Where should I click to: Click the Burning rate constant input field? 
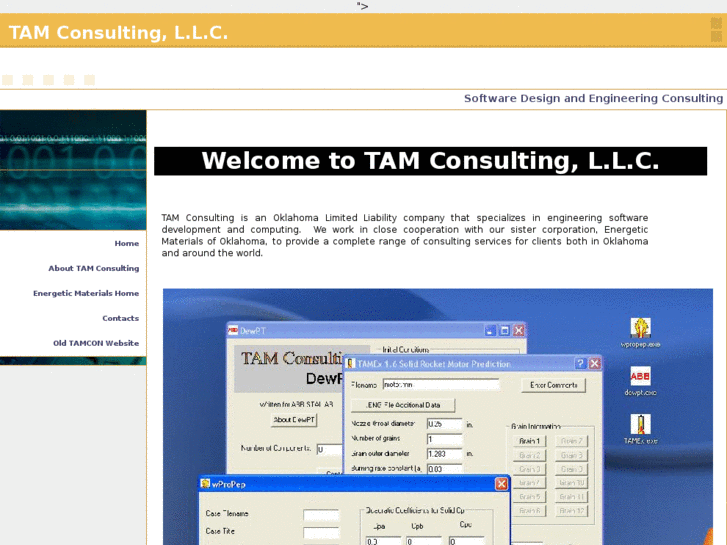point(445,468)
